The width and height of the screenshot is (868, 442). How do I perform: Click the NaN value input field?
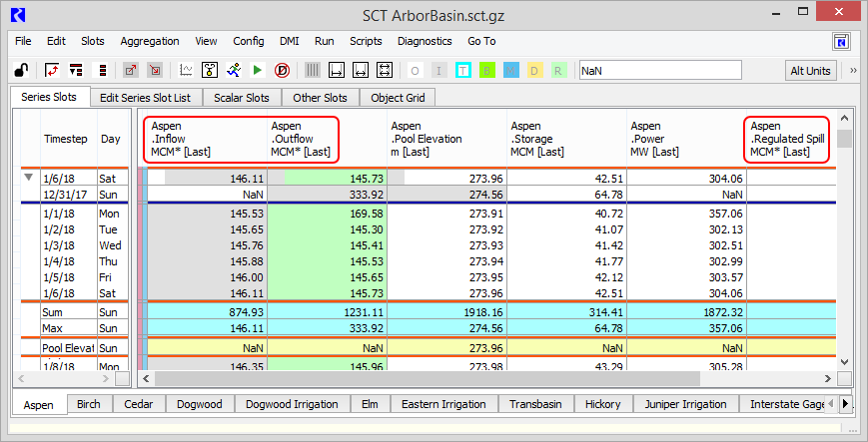point(659,71)
